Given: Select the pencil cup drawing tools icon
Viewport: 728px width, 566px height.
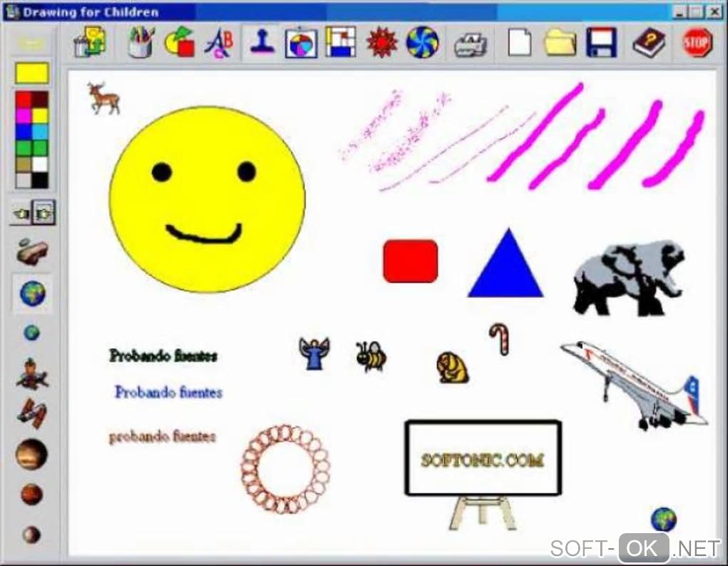Looking at the screenshot, I should (141, 42).
